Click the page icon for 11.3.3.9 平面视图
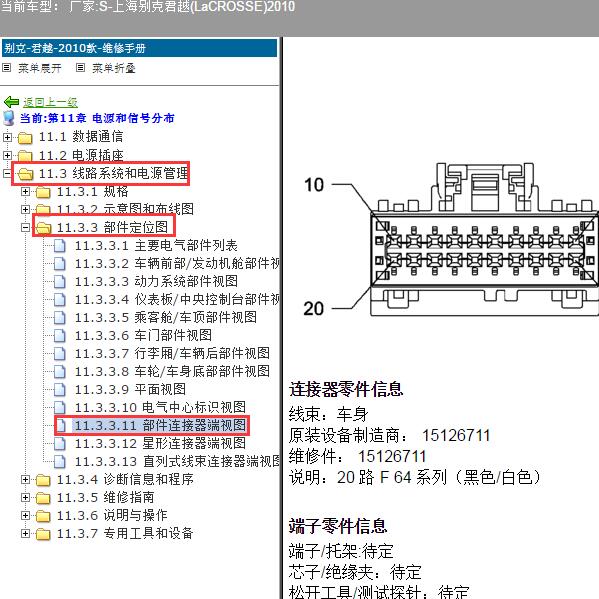 click(x=60, y=390)
